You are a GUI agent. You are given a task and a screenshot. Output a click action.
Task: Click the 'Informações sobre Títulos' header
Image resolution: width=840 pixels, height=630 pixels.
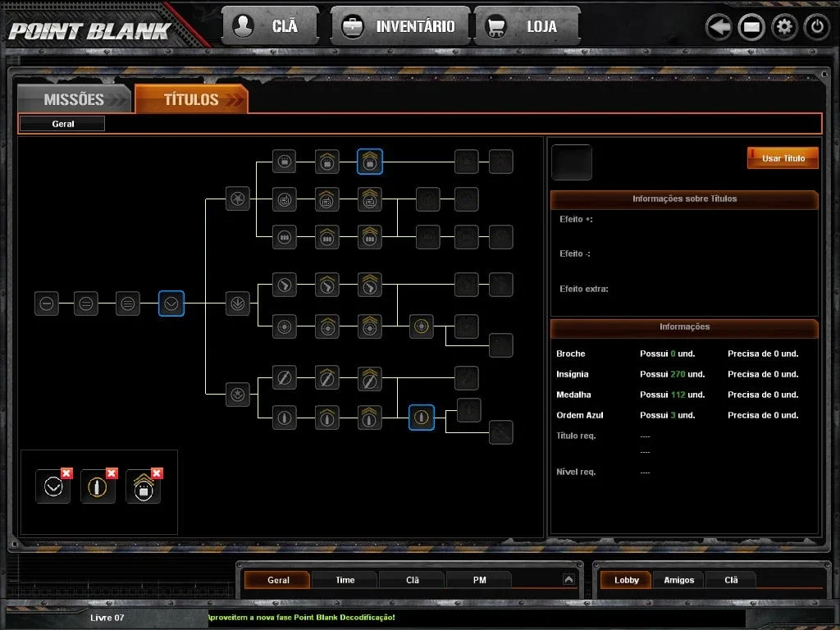[684, 199]
